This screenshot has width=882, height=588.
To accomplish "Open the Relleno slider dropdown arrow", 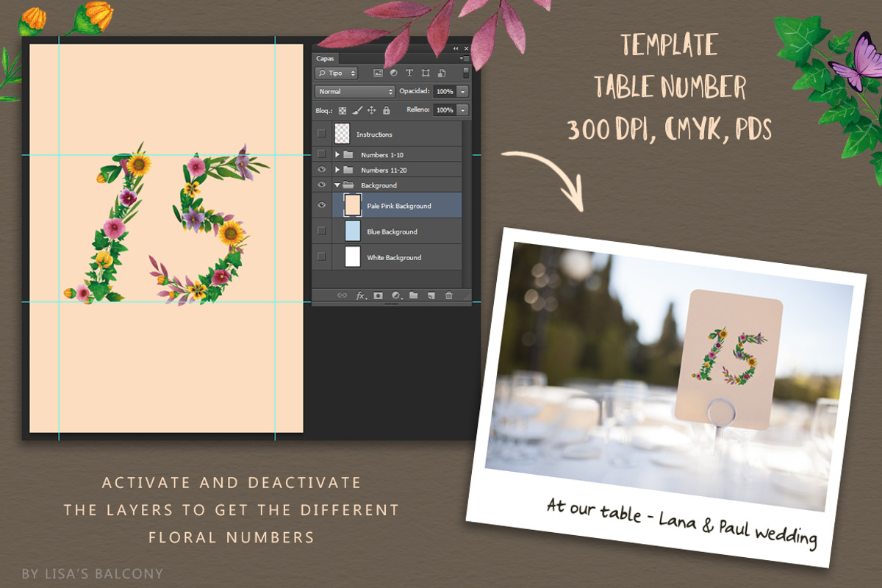I will pyautogui.click(x=462, y=110).
